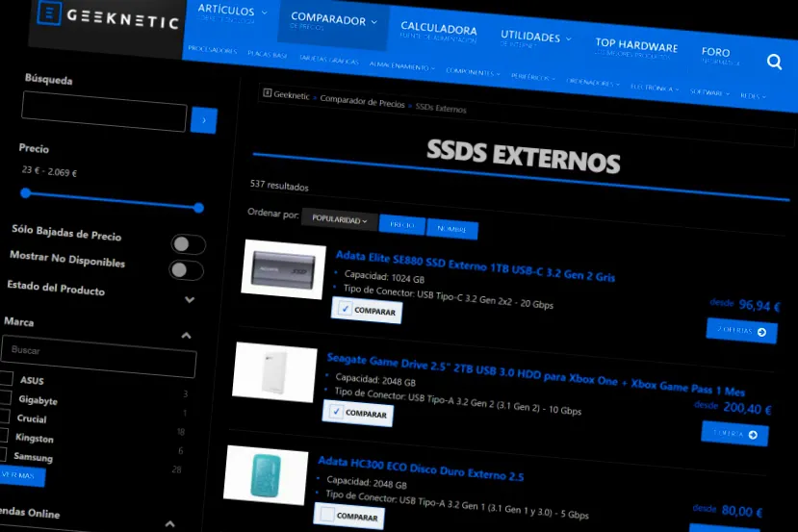Open the Componentes submenu
The width and height of the screenshot is (798, 532).
click(x=473, y=72)
